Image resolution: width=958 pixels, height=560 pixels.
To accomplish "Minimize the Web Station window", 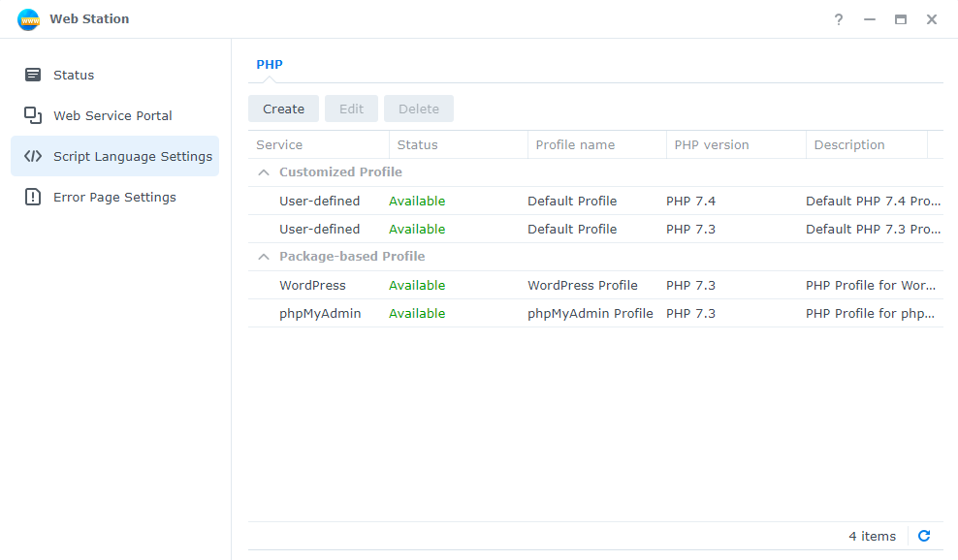I will (x=870, y=19).
